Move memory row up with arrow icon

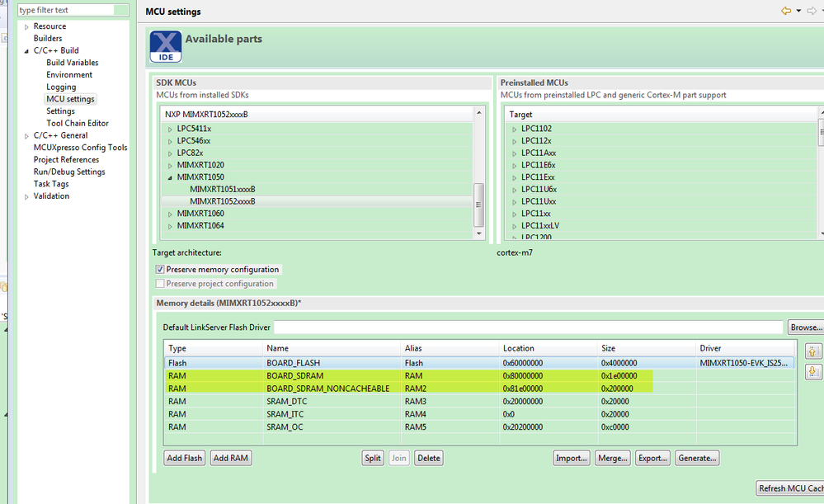click(x=812, y=351)
